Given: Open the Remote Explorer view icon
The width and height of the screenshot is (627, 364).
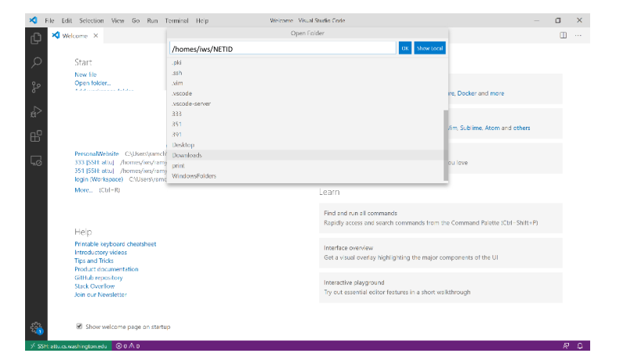Looking at the screenshot, I should coord(36,161).
